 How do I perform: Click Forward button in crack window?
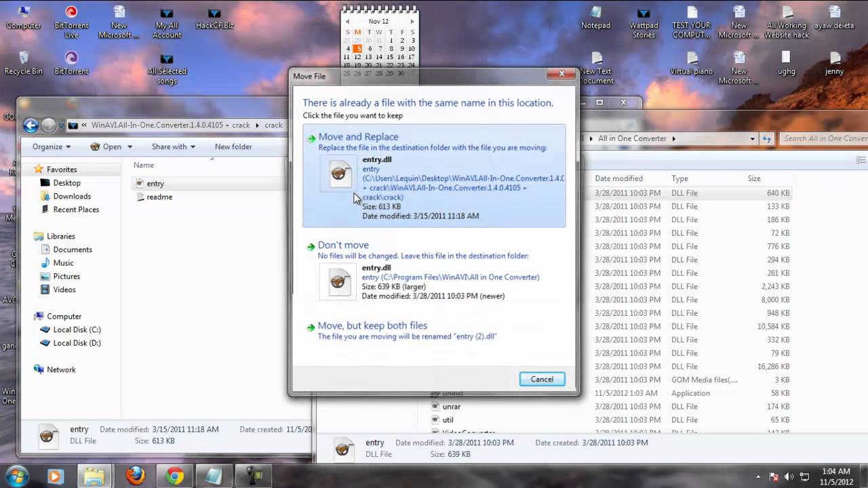(48, 125)
